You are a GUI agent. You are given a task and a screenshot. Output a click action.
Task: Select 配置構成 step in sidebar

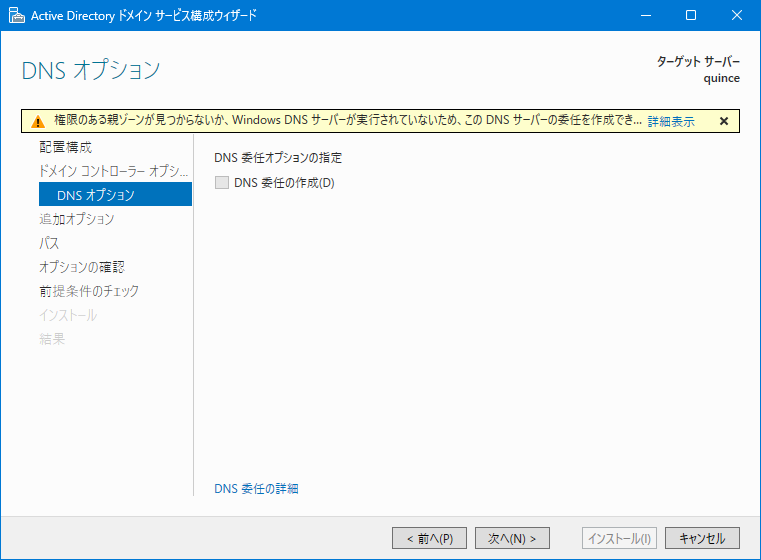[66, 147]
